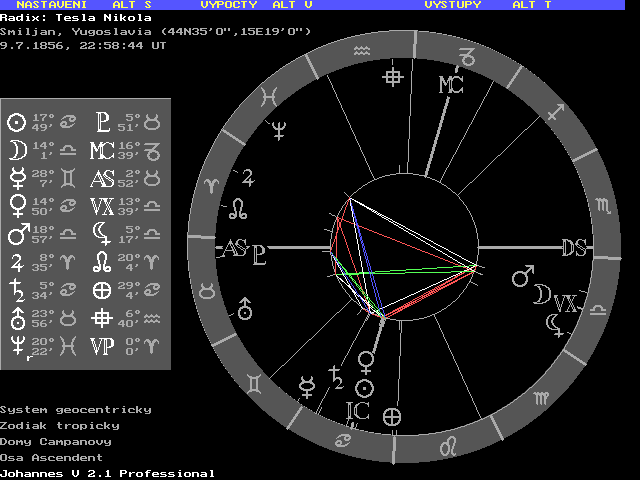Click the Aquarius sign on the zodiac ring
The image size is (640, 480).
pos(343,50)
